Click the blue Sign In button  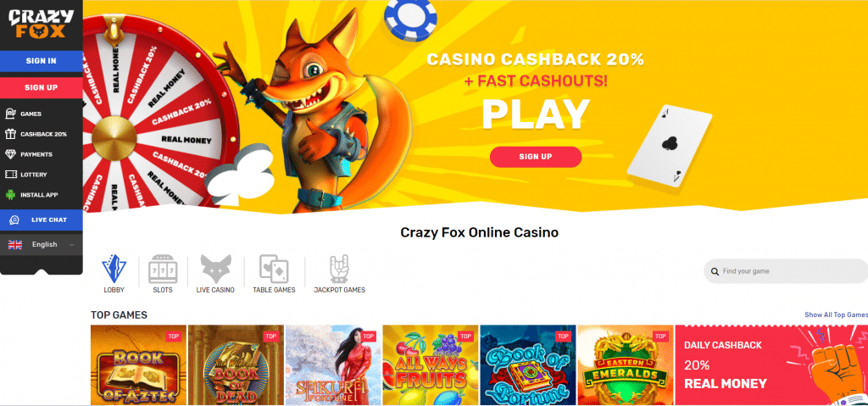pyautogui.click(x=42, y=61)
